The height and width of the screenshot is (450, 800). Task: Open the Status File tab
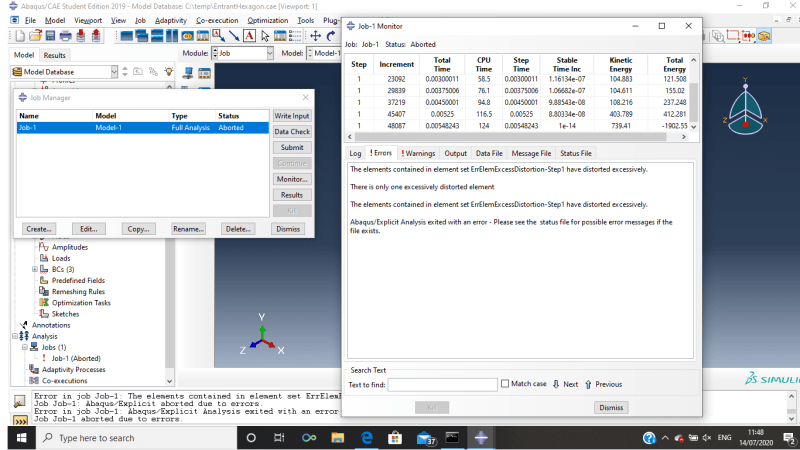(x=576, y=153)
